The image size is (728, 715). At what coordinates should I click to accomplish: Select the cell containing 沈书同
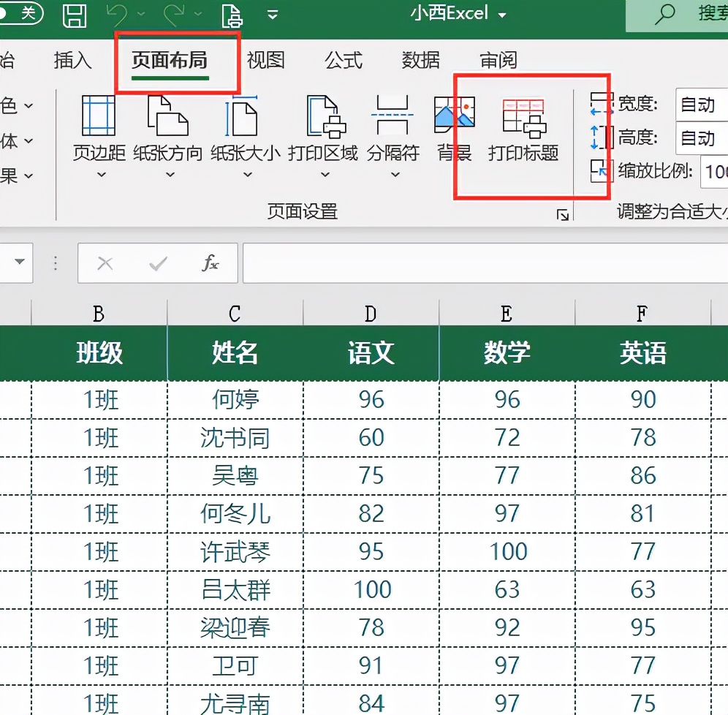pyautogui.click(x=235, y=438)
